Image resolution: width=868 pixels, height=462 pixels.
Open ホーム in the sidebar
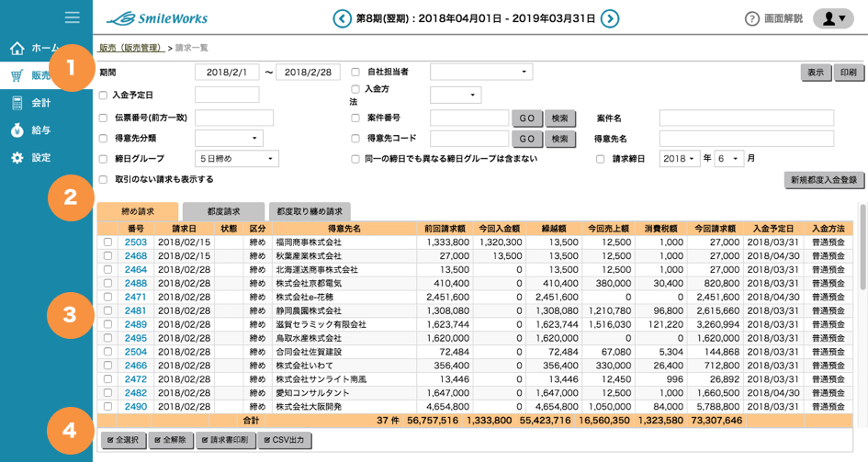tap(45, 48)
